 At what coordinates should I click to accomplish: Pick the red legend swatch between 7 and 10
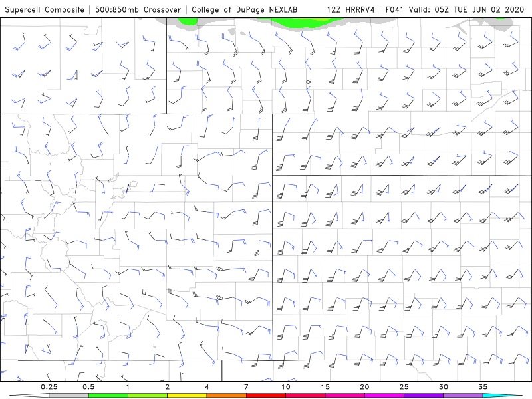click(266, 396)
